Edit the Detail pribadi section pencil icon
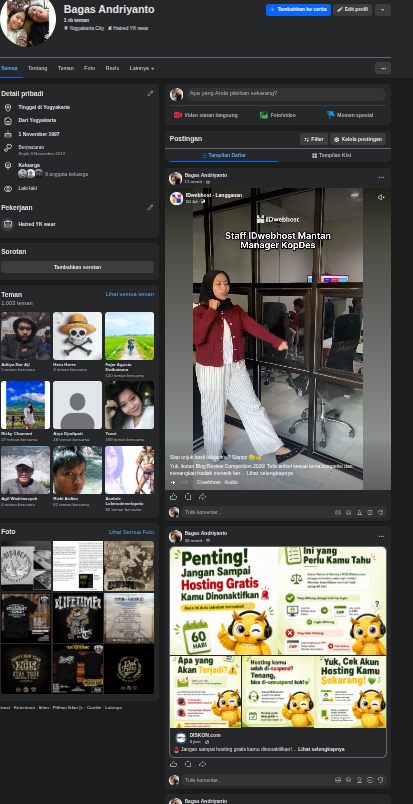Image resolution: width=413 pixels, height=804 pixels. coord(150,93)
